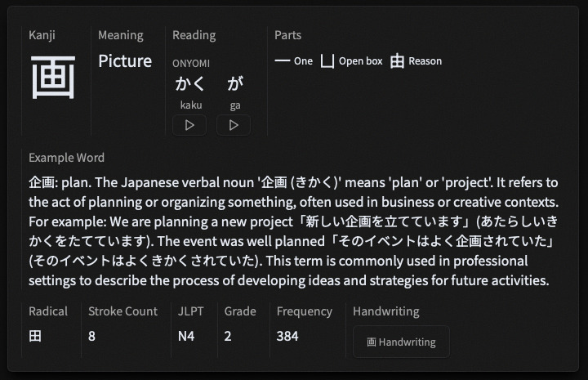Select the 田 radical character
This screenshot has width=588, height=380.
(35, 336)
